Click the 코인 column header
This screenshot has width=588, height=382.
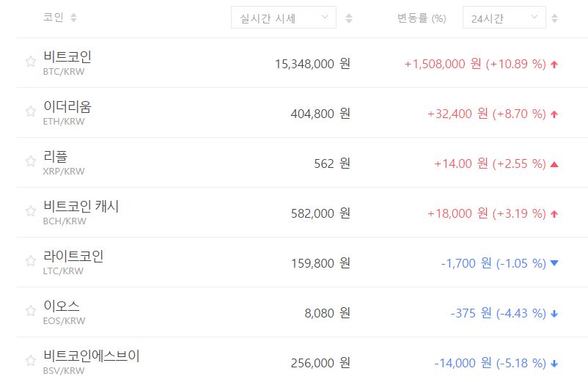coord(54,18)
